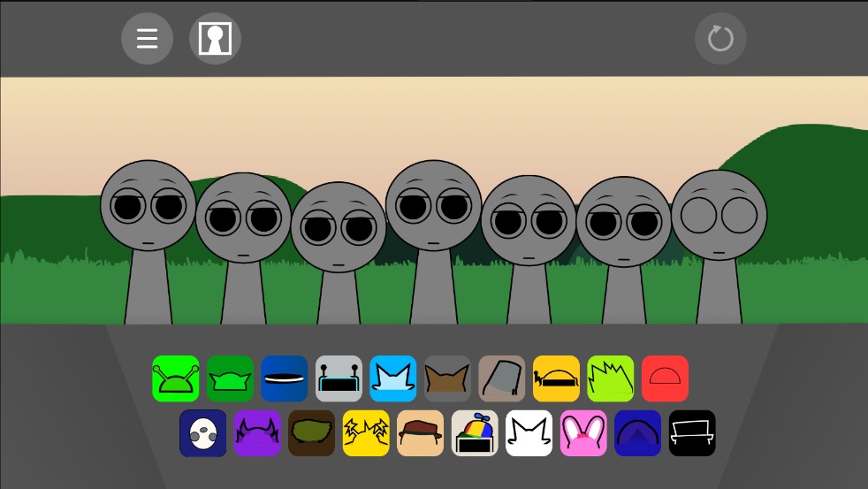Choose the gray robot antenna icon
Screen dimensions: 868x489
(339, 378)
